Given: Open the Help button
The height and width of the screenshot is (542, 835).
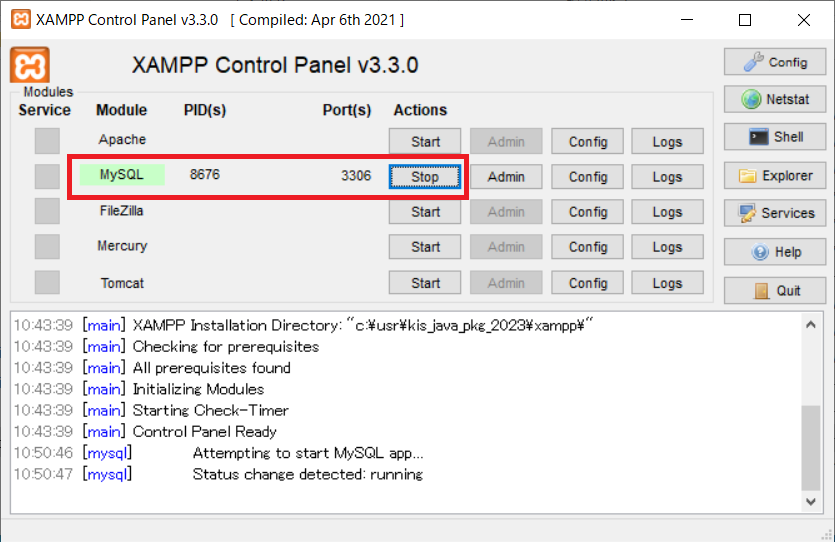Looking at the screenshot, I should tap(775, 252).
